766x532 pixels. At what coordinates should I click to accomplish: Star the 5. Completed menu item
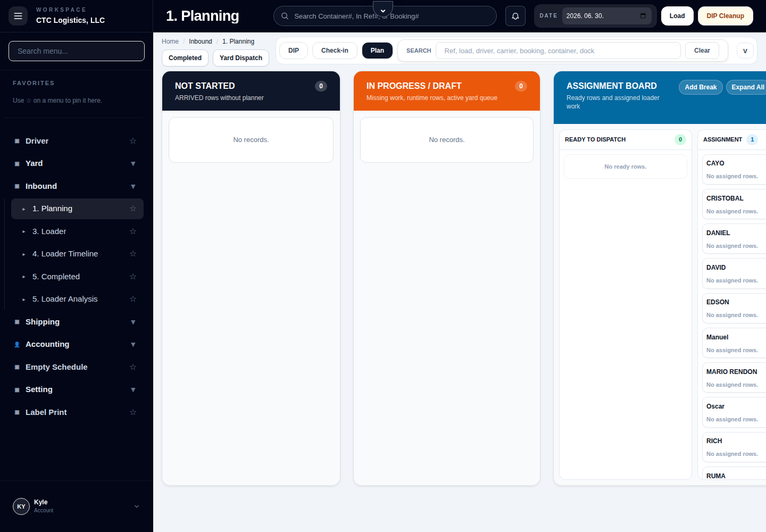tap(133, 277)
